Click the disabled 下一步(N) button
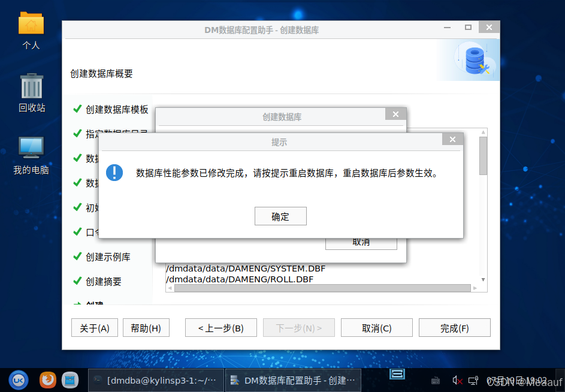The height and width of the screenshot is (392, 565). (x=299, y=327)
